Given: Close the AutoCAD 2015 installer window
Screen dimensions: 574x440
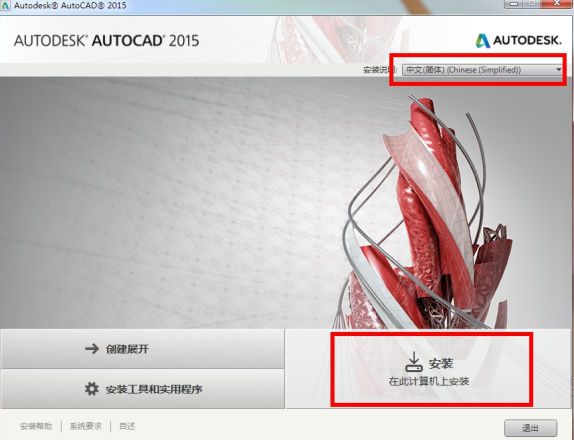Looking at the screenshot, I should point(556,3).
